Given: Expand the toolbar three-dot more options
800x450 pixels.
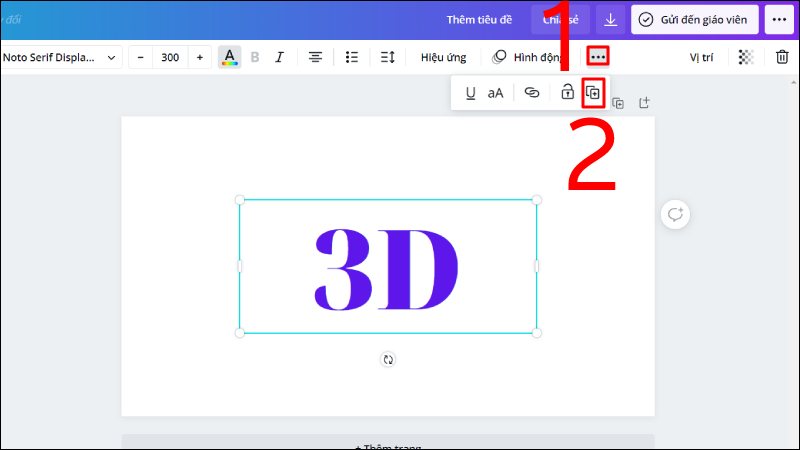Looking at the screenshot, I should [598, 57].
